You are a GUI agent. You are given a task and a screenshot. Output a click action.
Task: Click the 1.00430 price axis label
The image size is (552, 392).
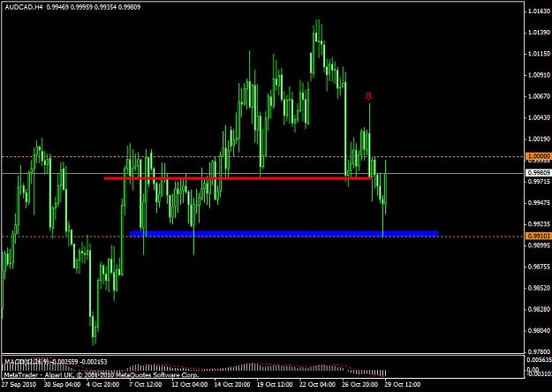539,117
